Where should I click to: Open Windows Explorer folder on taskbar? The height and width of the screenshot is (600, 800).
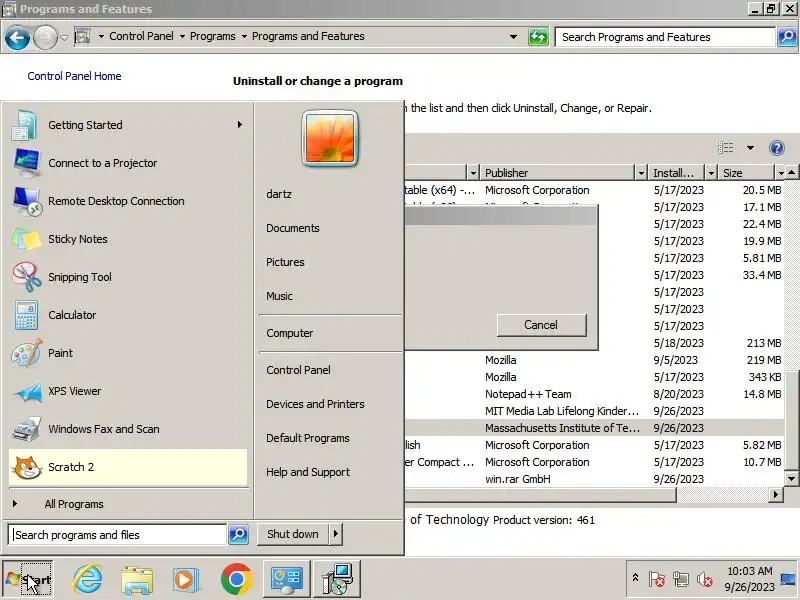coord(137,580)
